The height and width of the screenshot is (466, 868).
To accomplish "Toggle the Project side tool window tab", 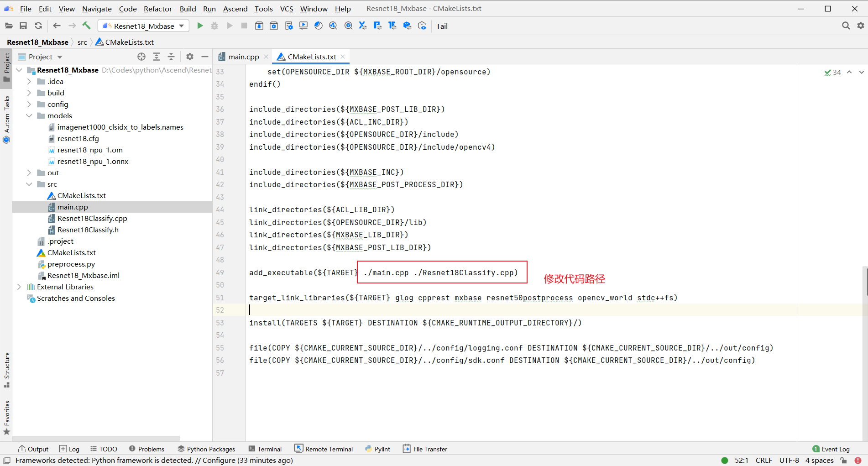I will 6,68.
